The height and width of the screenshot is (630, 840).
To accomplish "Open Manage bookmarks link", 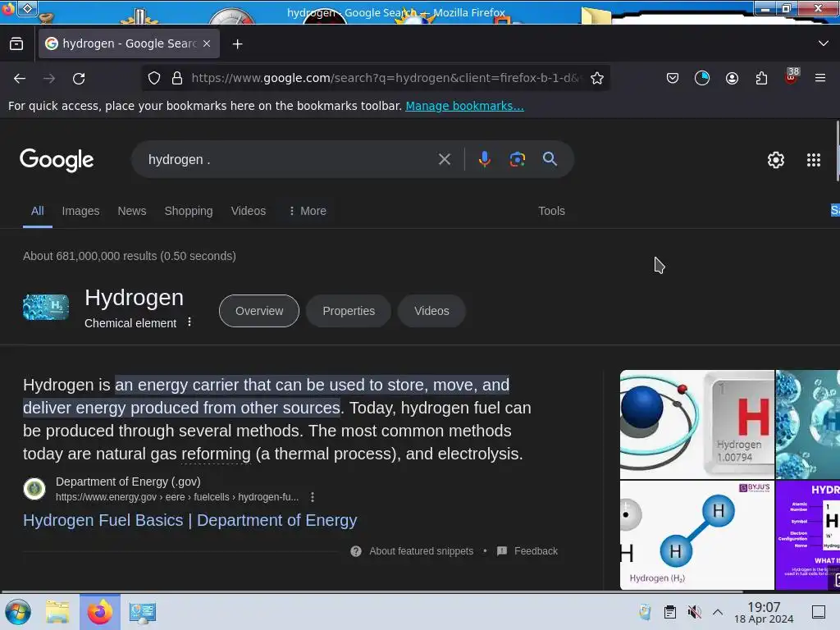I will (464, 106).
